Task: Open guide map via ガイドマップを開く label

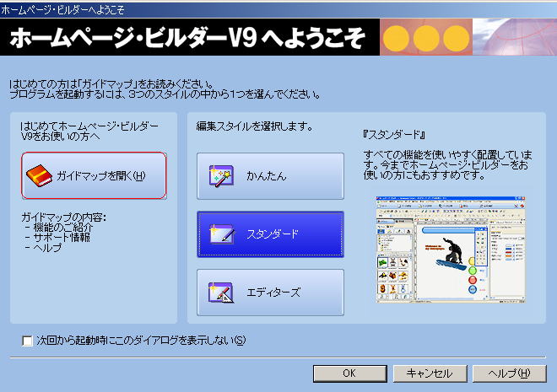Action: [101, 176]
